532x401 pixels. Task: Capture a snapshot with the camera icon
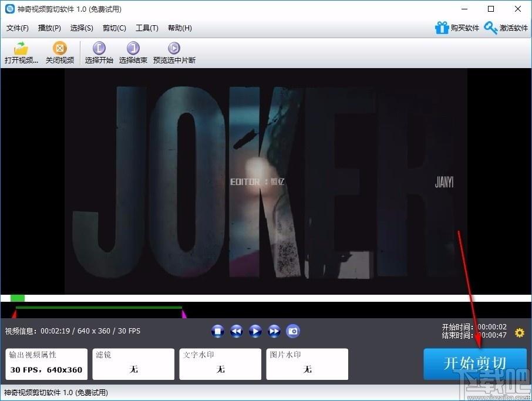click(293, 331)
